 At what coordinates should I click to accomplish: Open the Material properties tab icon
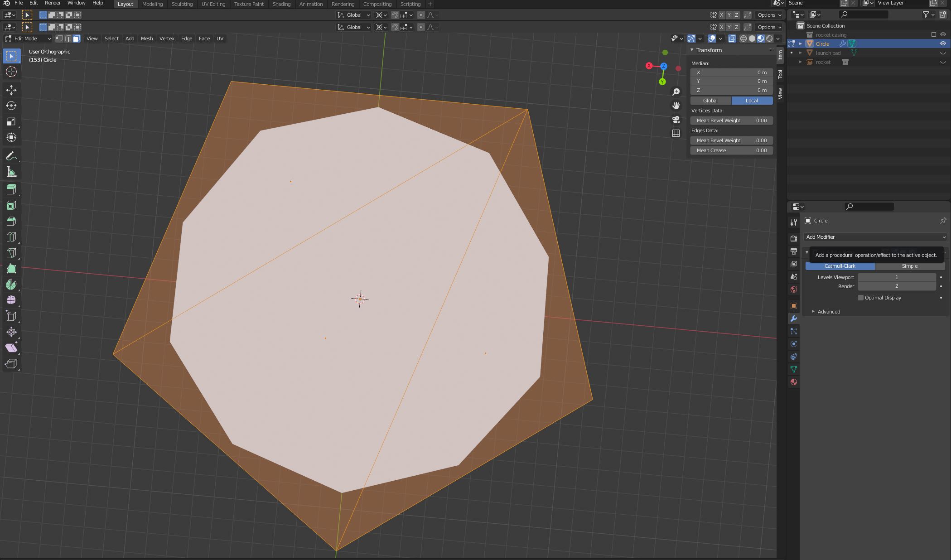pos(794,382)
